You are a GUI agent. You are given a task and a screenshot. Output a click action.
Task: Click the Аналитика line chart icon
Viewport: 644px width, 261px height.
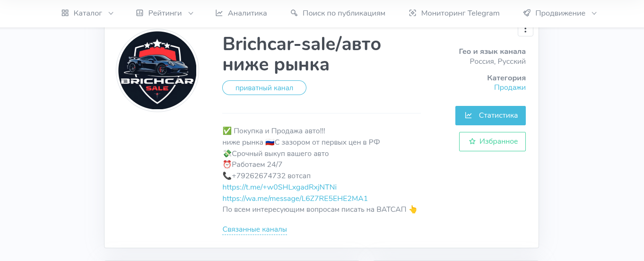pos(219,13)
